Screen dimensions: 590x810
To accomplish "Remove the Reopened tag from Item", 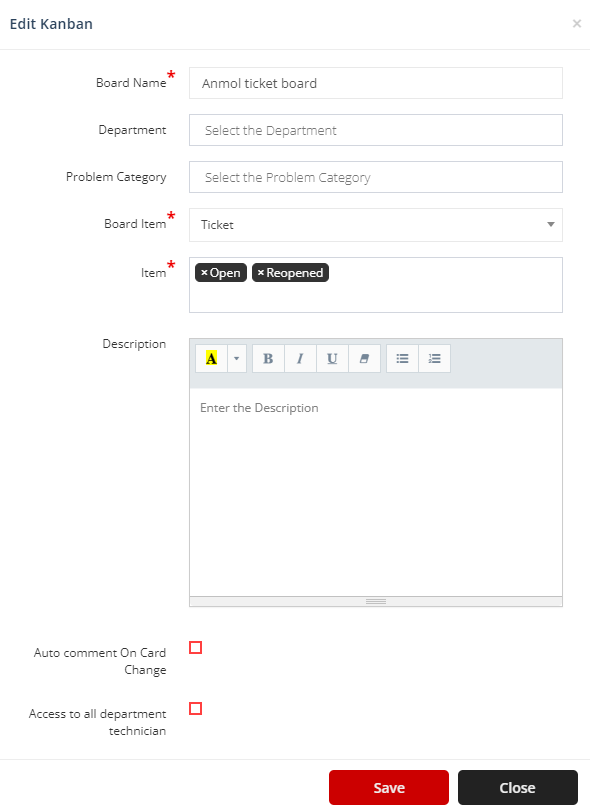I will coord(261,273).
